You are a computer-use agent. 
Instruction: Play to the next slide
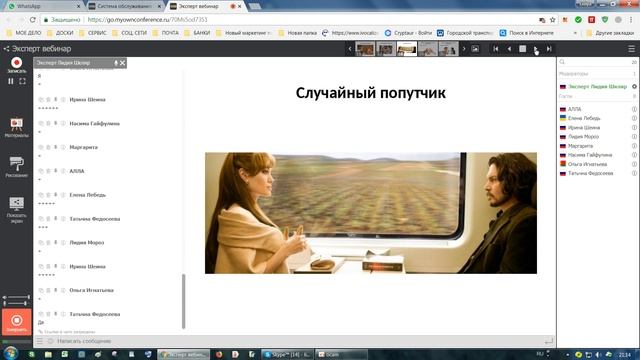coord(536,49)
